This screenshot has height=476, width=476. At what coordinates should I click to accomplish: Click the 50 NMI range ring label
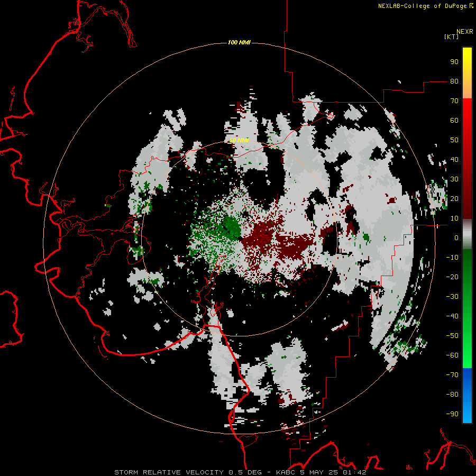click(x=239, y=140)
